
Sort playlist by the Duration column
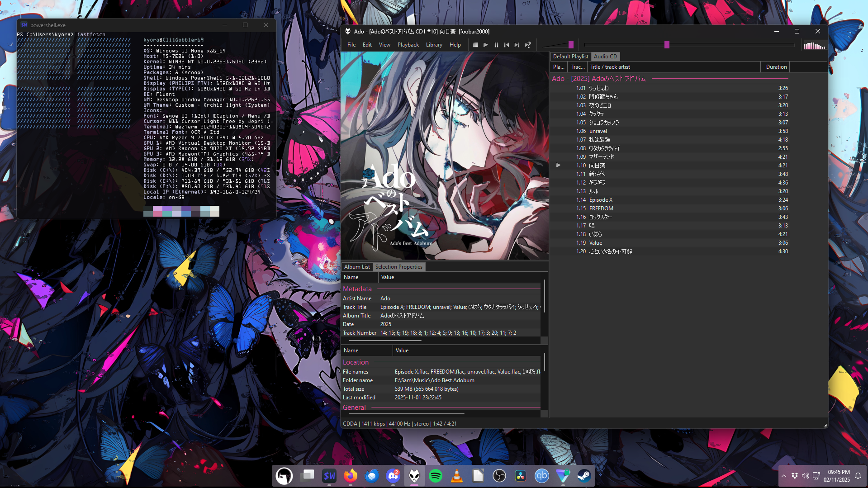(775, 67)
